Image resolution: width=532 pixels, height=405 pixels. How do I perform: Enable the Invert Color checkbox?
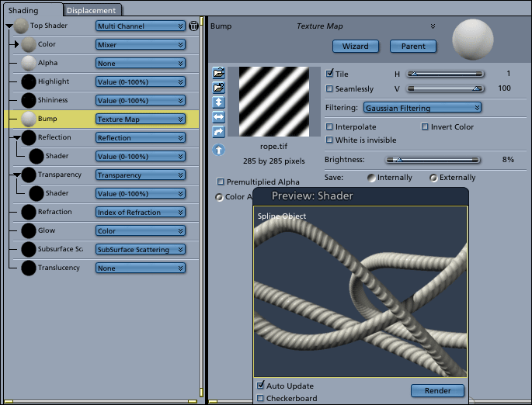[425, 126]
